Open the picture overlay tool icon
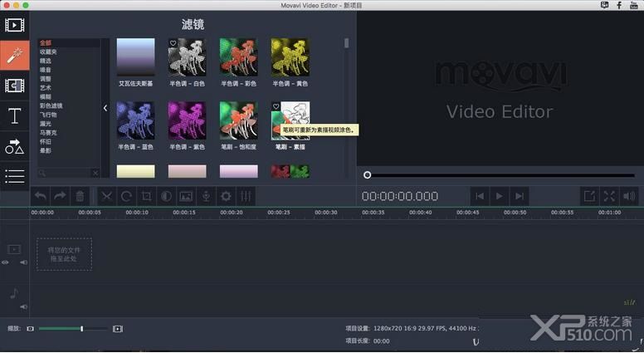Viewport: 644px width, 353px height. 186,196
